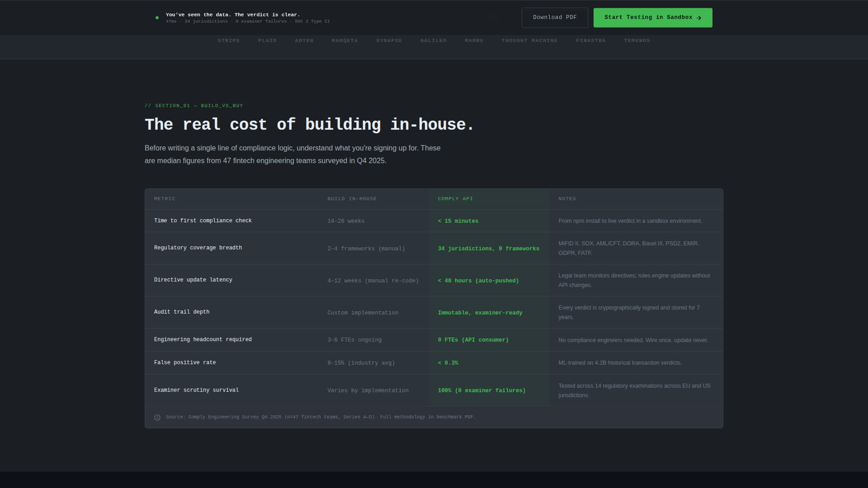The image size is (868, 488).
Task: Select the STRIPE partner logo
Action: coord(229,40)
